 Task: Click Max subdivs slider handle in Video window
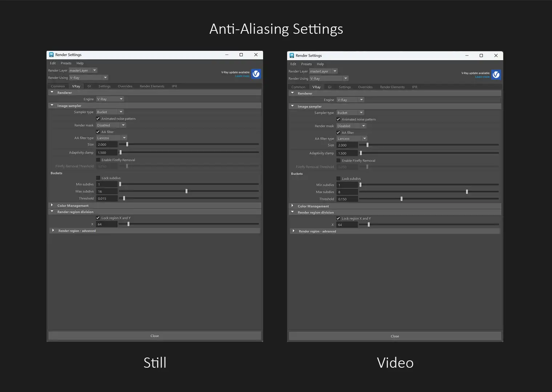[x=467, y=192]
